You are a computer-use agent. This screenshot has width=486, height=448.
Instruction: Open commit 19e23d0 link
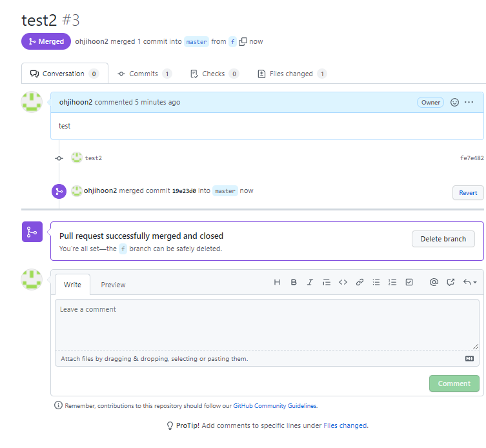(184, 191)
